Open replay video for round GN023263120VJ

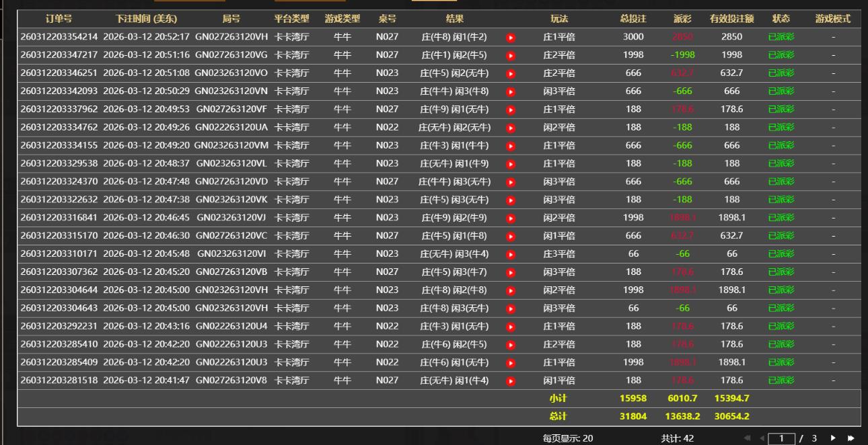pyautogui.click(x=510, y=218)
